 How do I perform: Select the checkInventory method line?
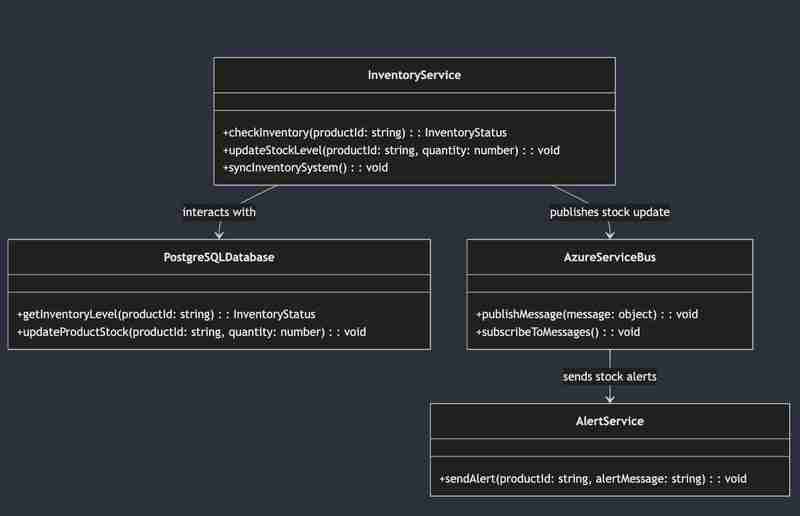[365, 132]
